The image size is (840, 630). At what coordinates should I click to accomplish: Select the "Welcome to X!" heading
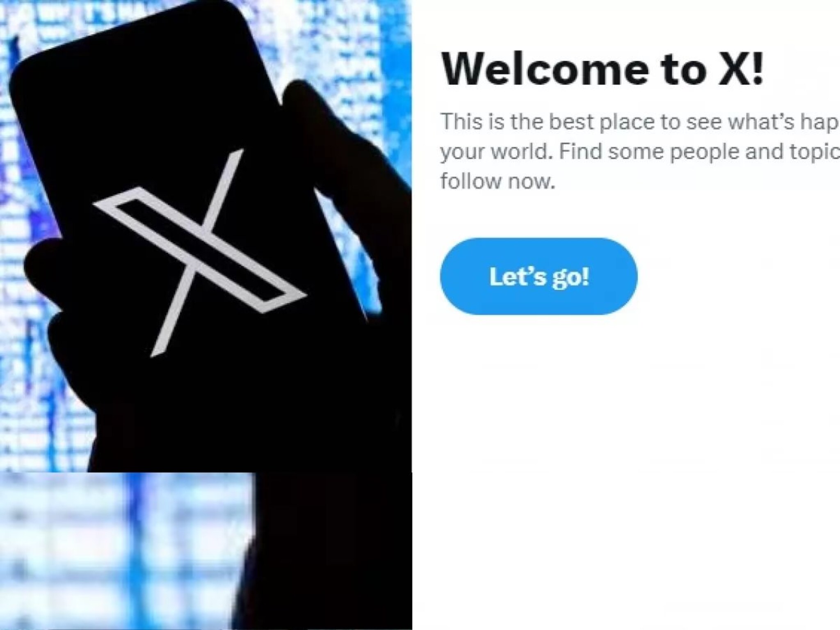pos(602,69)
